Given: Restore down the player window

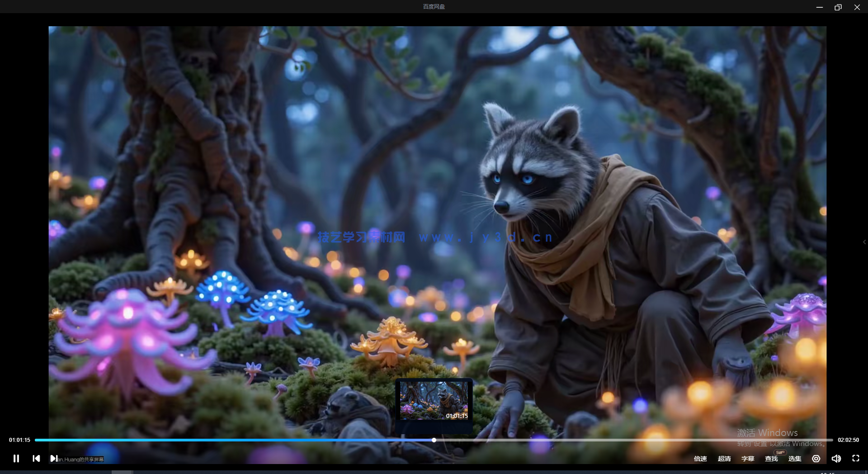Looking at the screenshot, I should 838,7.
